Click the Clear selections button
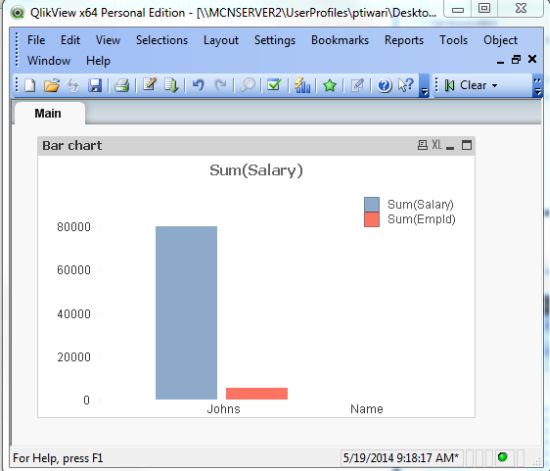The height and width of the screenshot is (471, 550). coord(467,85)
